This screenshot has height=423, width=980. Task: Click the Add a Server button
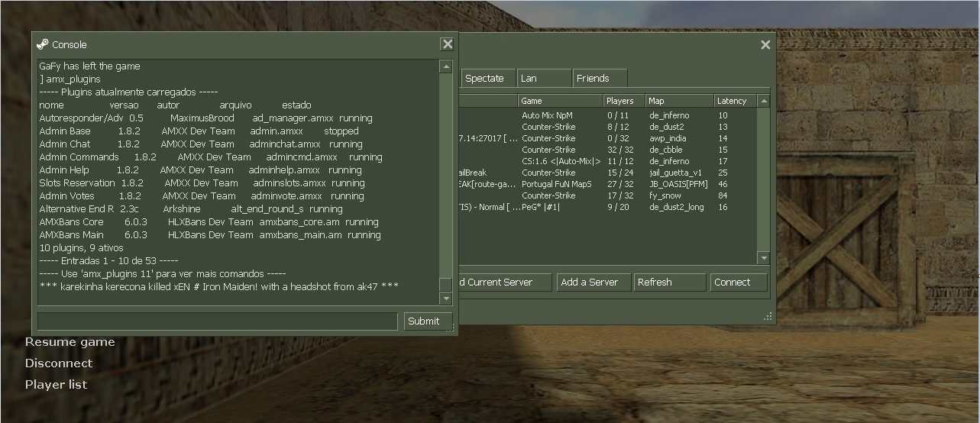[593, 282]
